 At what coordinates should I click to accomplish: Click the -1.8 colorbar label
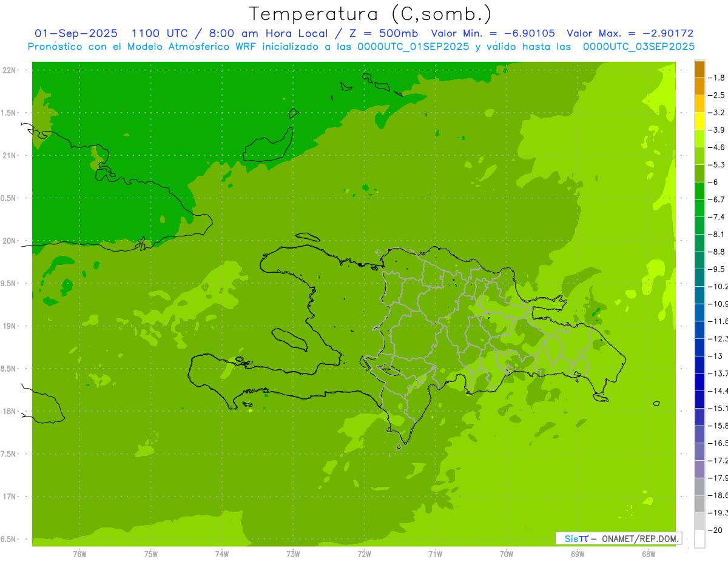[x=717, y=78]
